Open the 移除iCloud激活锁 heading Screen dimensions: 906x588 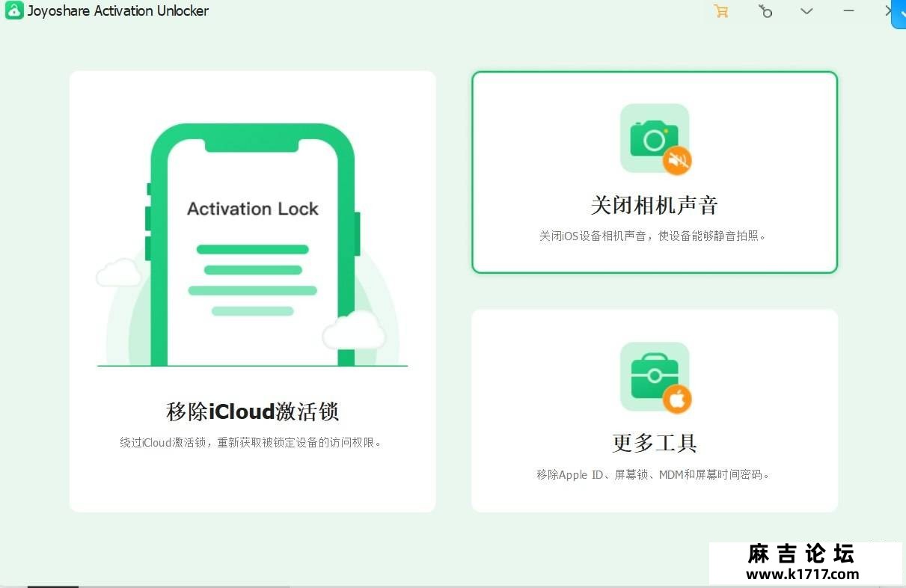tap(253, 411)
